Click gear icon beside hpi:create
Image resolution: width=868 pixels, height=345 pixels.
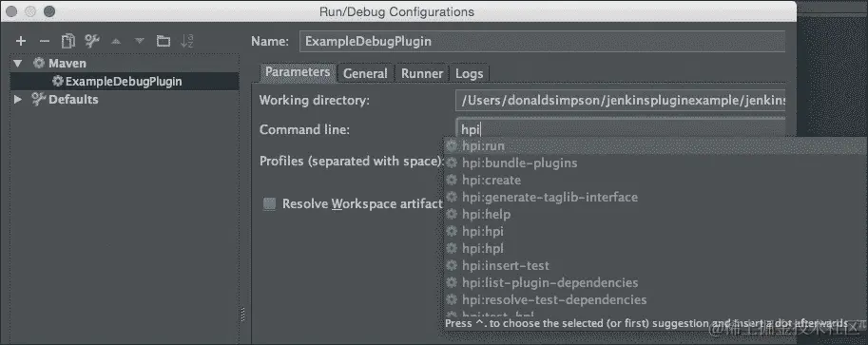coord(453,180)
